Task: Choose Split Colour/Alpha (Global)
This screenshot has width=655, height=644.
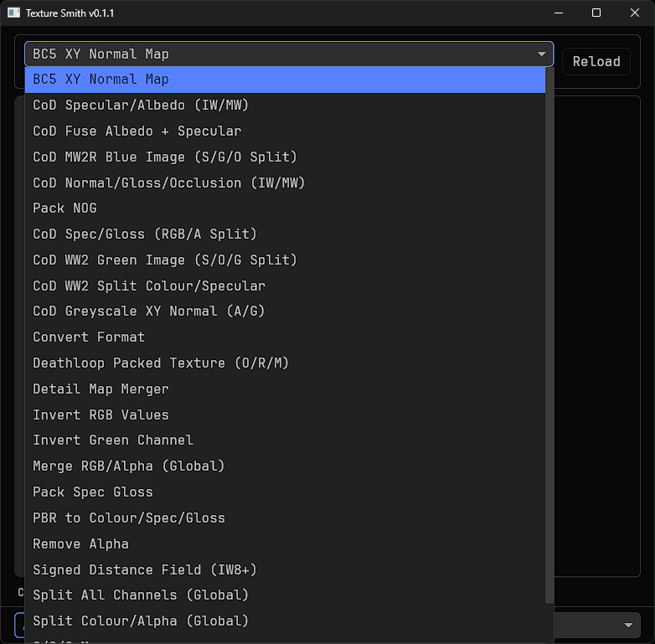Action: [x=286, y=621]
